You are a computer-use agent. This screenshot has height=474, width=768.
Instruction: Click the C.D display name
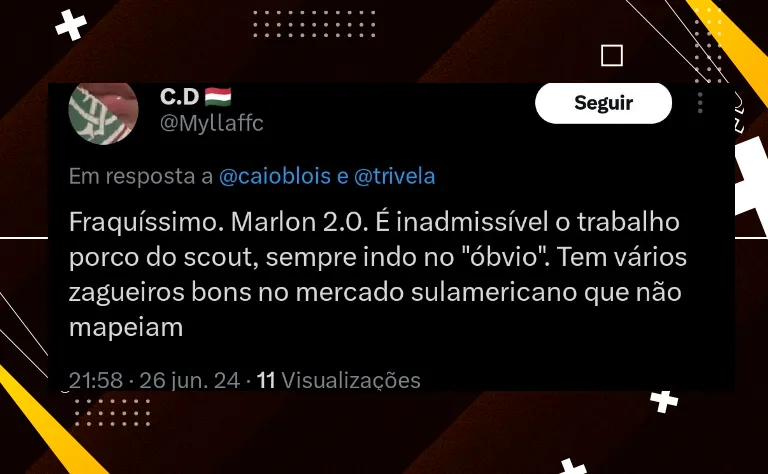coord(179,96)
